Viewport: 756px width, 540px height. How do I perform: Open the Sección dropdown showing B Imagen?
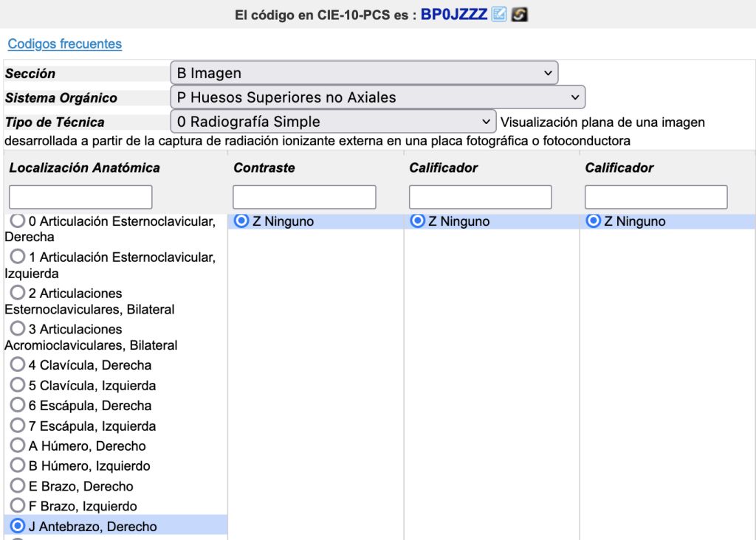tap(364, 73)
